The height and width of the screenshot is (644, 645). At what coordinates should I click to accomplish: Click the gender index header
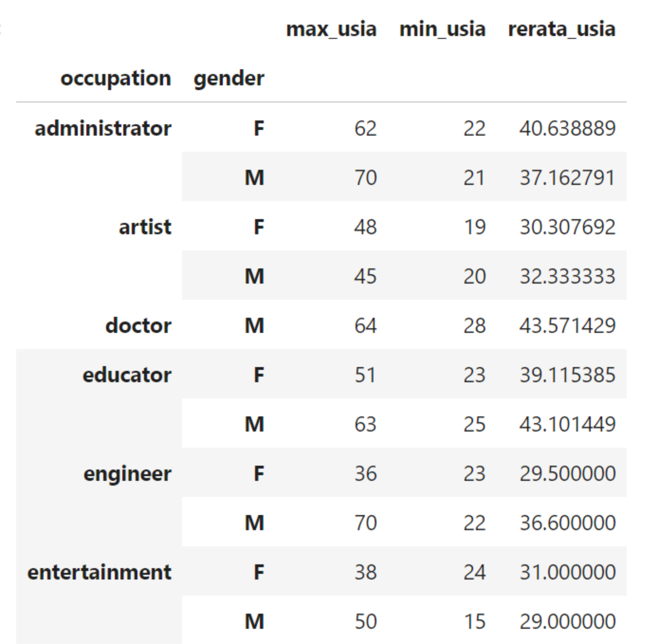pos(229,79)
